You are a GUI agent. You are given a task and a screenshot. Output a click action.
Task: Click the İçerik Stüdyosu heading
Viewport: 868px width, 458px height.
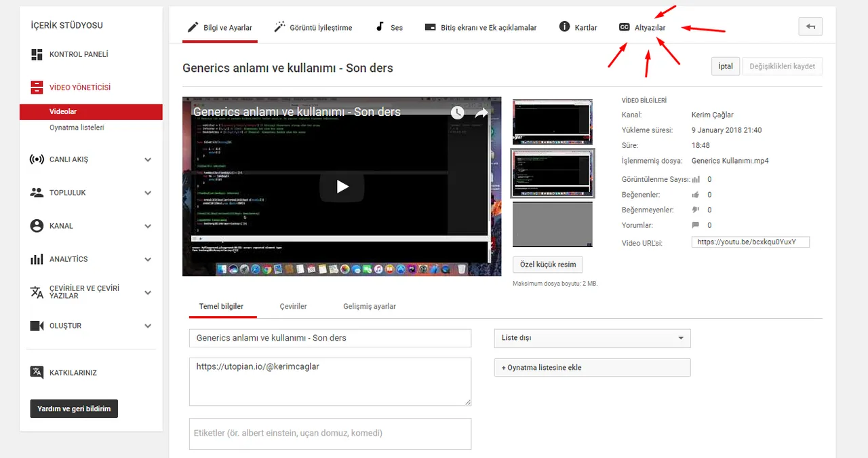click(x=66, y=25)
